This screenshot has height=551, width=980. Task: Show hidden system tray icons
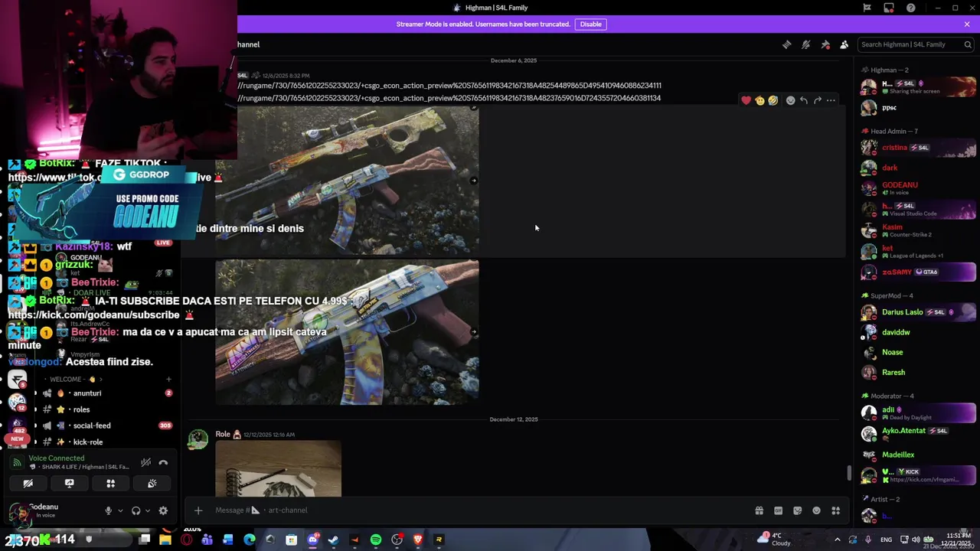[x=837, y=540]
